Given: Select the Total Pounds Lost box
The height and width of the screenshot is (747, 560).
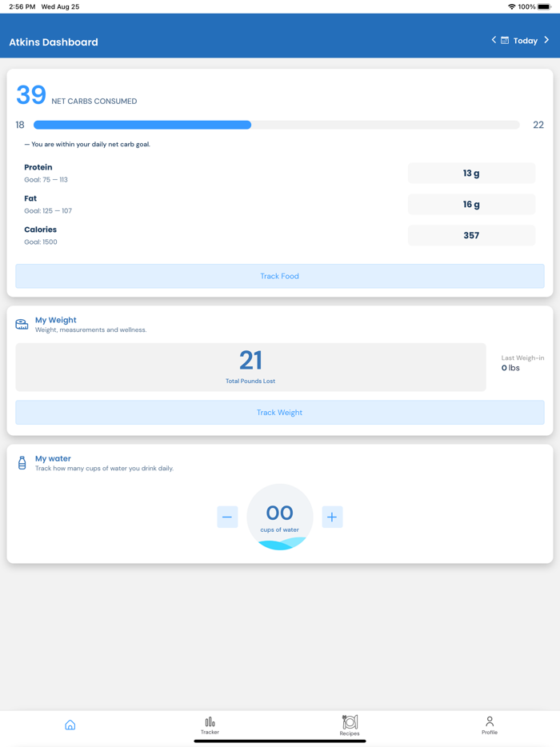Looking at the screenshot, I should (x=250, y=367).
